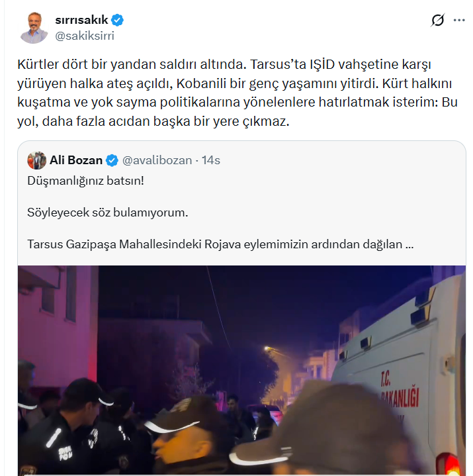Click Ali Bozan's verified checkmark badge
This screenshot has width=473, height=476.
pyautogui.click(x=112, y=160)
